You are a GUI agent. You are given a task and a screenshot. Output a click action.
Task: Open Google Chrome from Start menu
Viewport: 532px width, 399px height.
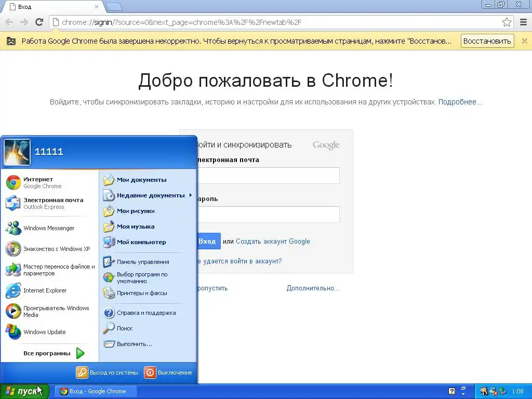point(14,182)
